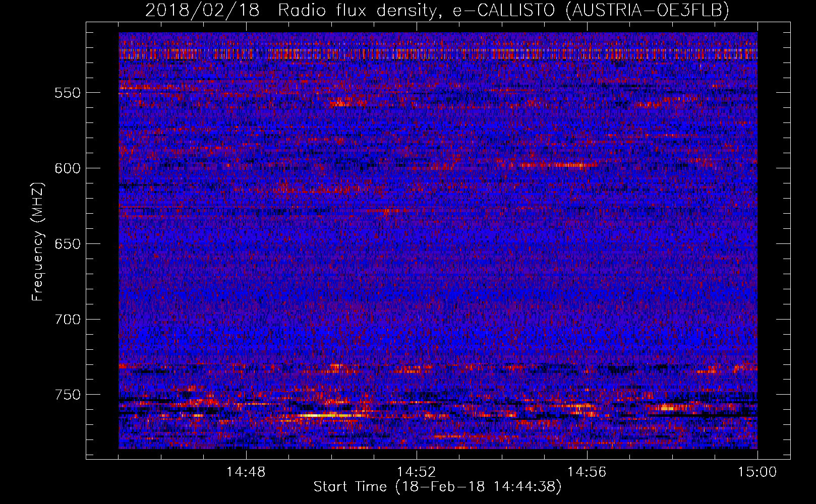Click the 550 frequency tick label
Screen dimensions: 816x504
coord(68,93)
